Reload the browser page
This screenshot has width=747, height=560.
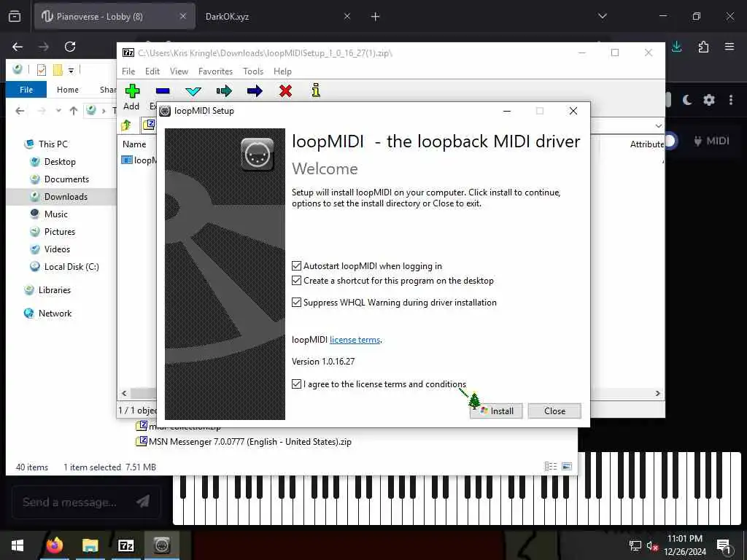[x=70, y=47]
